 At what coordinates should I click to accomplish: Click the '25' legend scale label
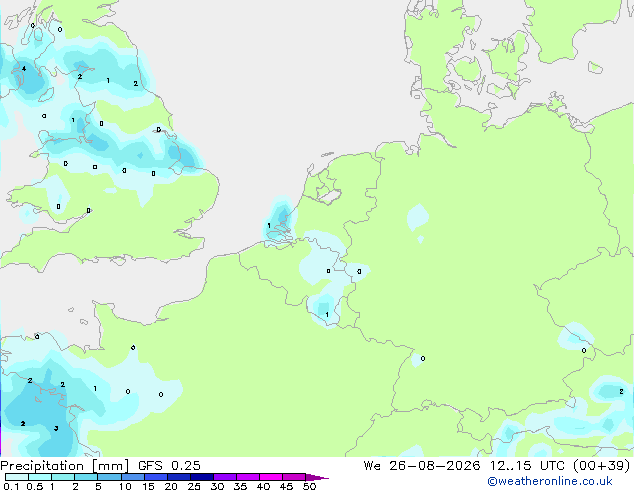194,486
